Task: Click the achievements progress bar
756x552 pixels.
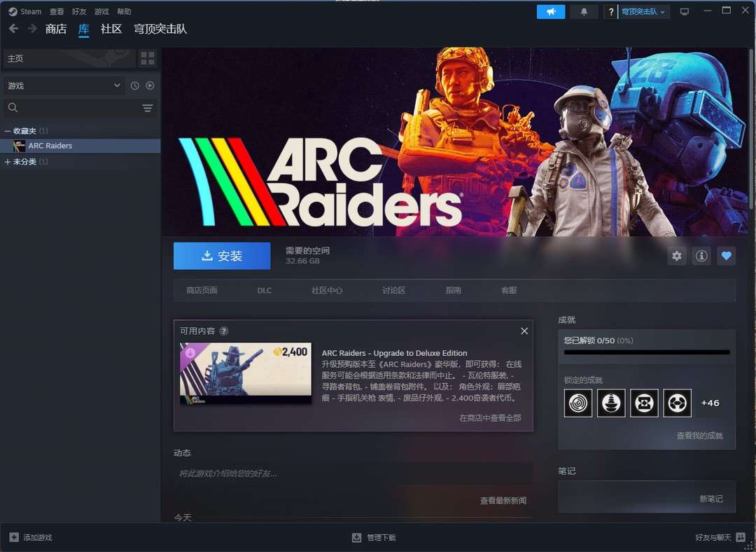Action: [647, 352]
